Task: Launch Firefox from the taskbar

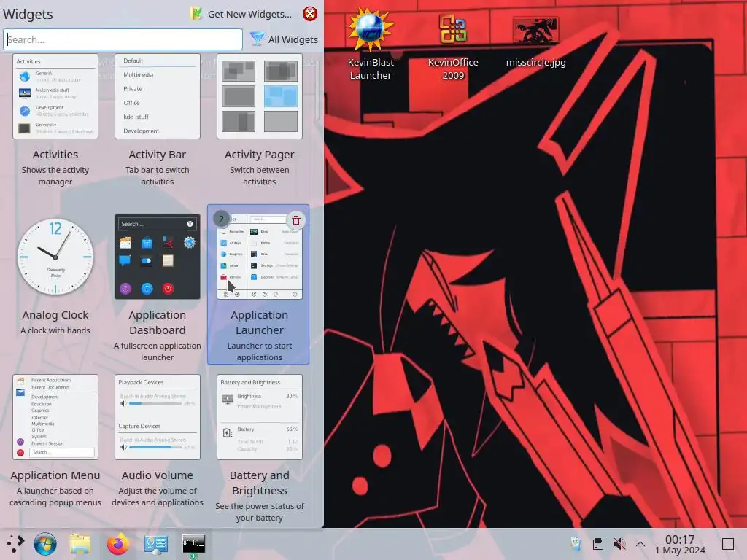Action: [117, 544]
